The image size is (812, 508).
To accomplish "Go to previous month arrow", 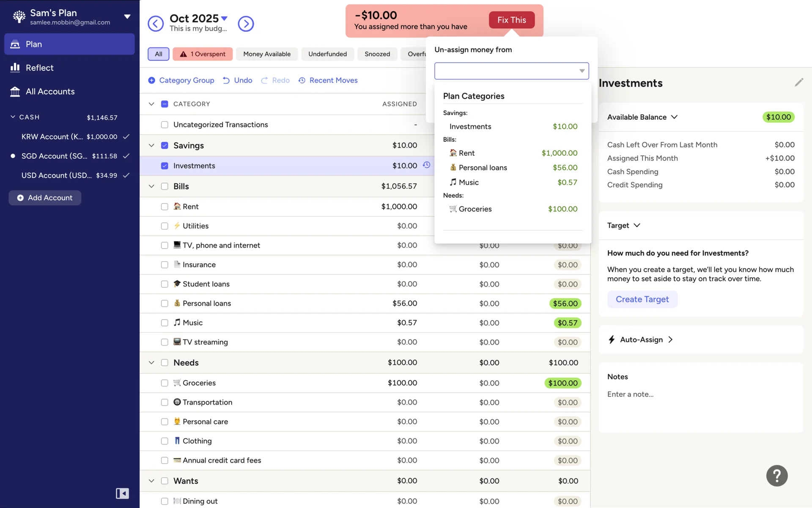I will coord(156,24).
